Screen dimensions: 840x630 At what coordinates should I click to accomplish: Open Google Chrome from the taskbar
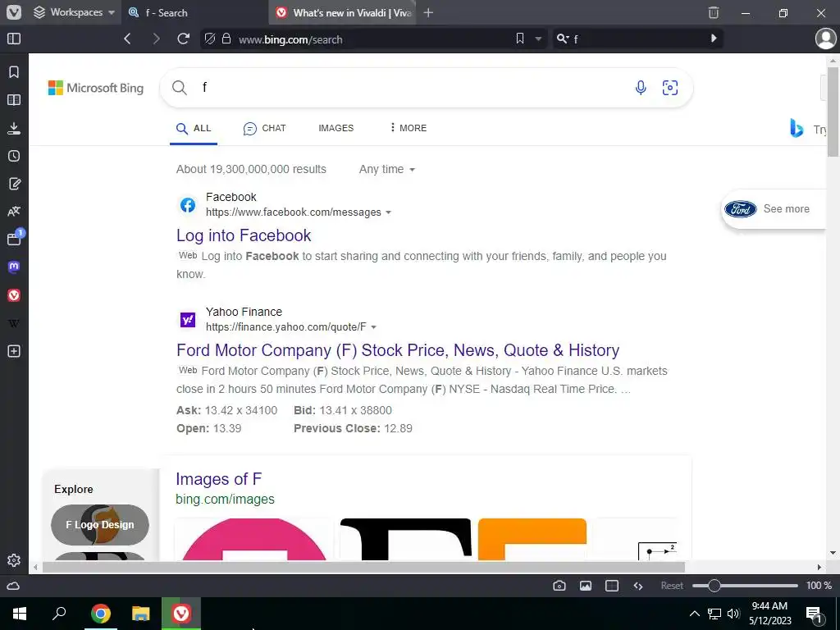(101, 614)
